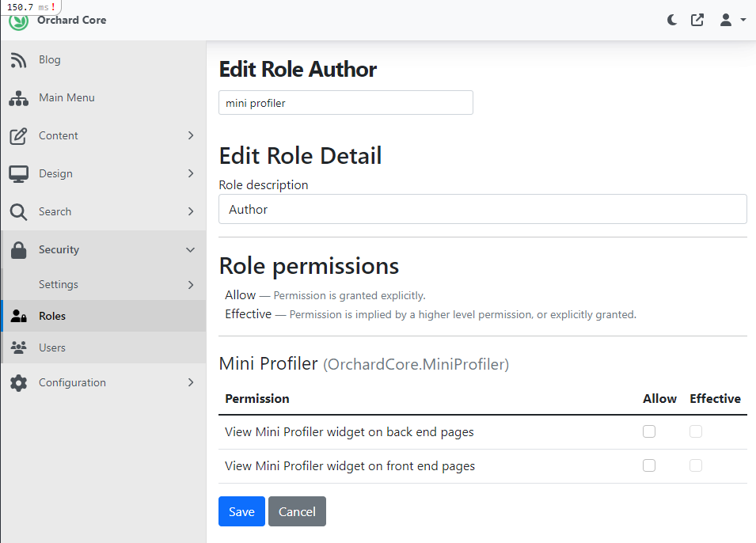Click the Role description input field
The image size is (756, 543).
tap(483, 209)
